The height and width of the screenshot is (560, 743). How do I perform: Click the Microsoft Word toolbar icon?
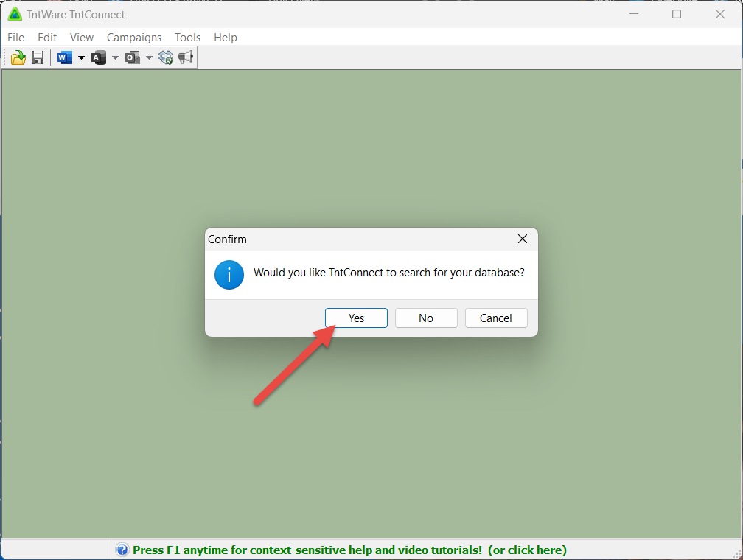tap(64, 57)
